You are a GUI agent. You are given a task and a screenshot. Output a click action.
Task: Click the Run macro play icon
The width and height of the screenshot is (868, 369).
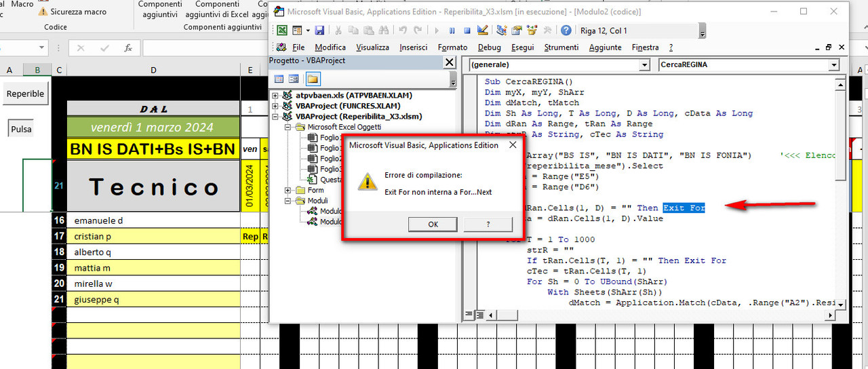click(x=436, y=31)
